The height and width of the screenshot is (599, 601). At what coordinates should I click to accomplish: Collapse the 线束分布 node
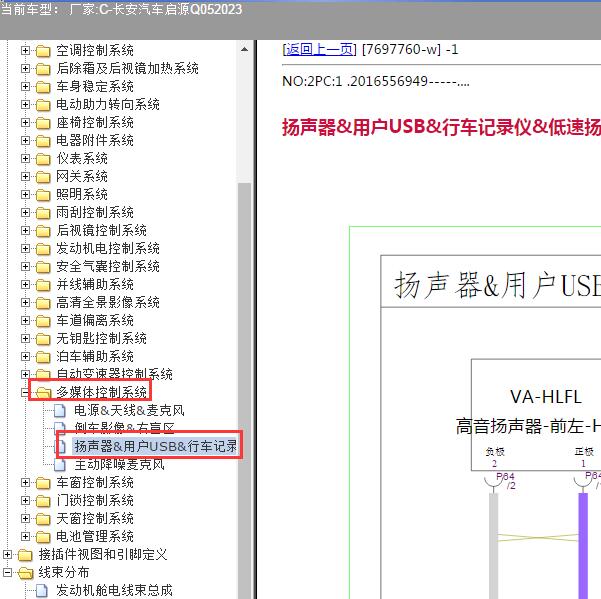[8, 572]
